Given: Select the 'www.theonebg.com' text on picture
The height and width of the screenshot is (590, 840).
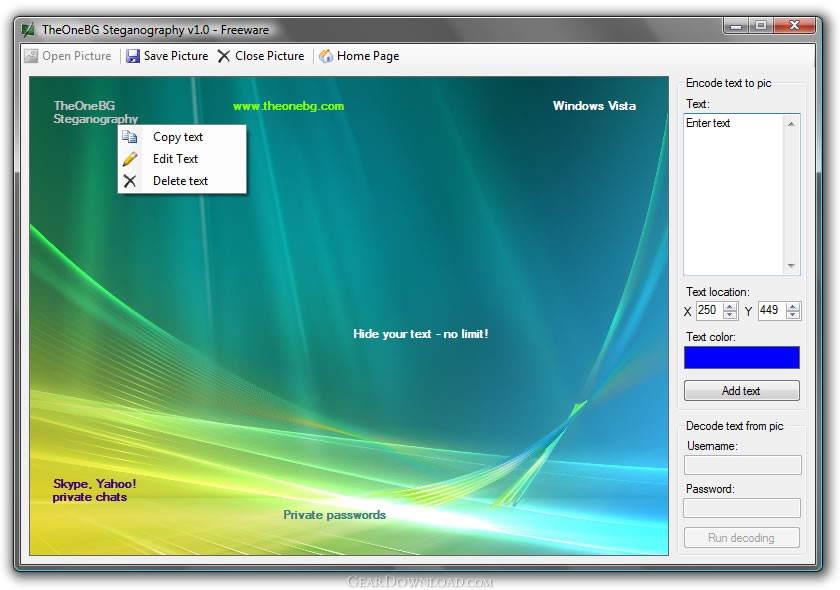Looking at the screenshot, I should pos(288,106).
